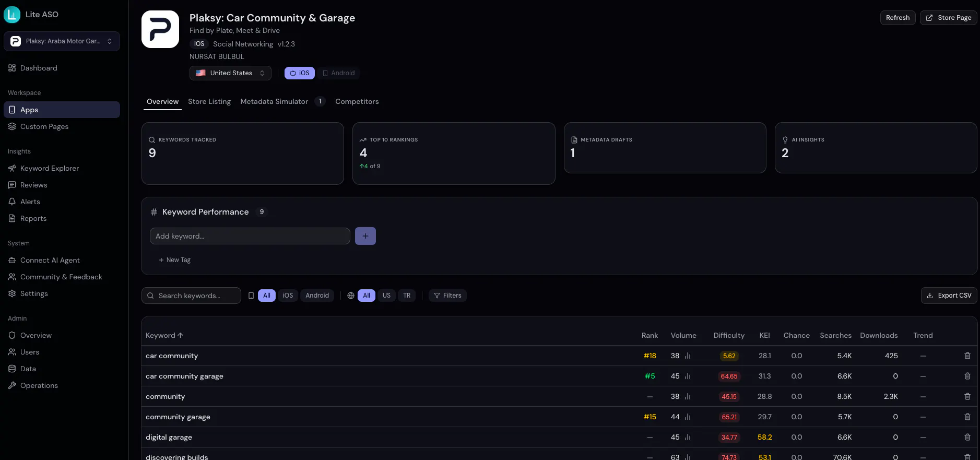Open the Alerts section
Image resolution: width=980 pixels, height=460 pixels.
click(x=62, y=202)
